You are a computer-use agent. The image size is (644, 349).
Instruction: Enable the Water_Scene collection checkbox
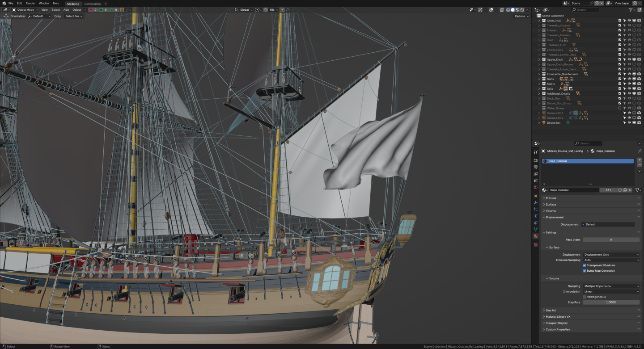point(620,108)
